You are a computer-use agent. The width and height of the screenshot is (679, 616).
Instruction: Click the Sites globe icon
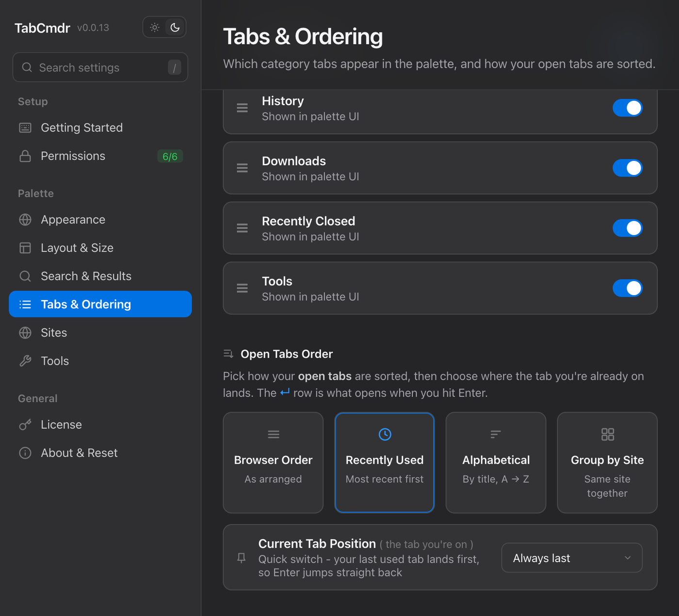[x=25, y=332]
